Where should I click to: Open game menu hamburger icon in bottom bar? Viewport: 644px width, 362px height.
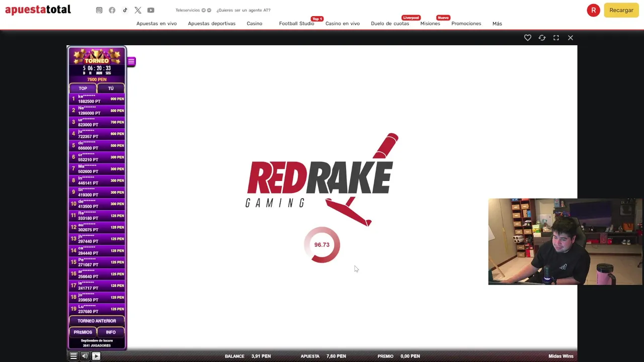[73, 356]
